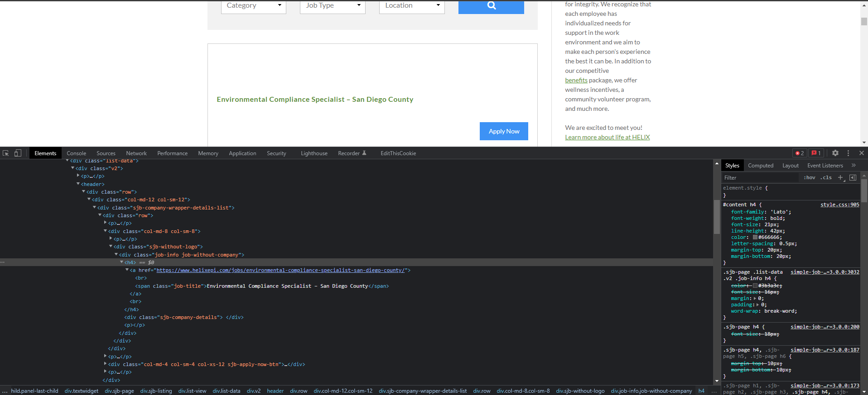868x395 pixels.
Task: Select the job-title span element line
Action: 262,286
